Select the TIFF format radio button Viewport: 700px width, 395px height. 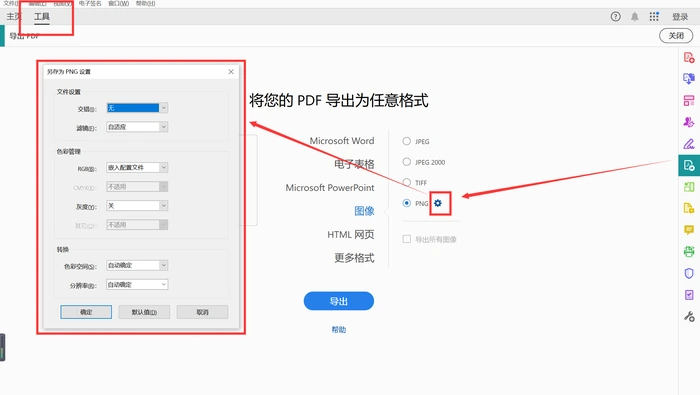click(406, 182)
